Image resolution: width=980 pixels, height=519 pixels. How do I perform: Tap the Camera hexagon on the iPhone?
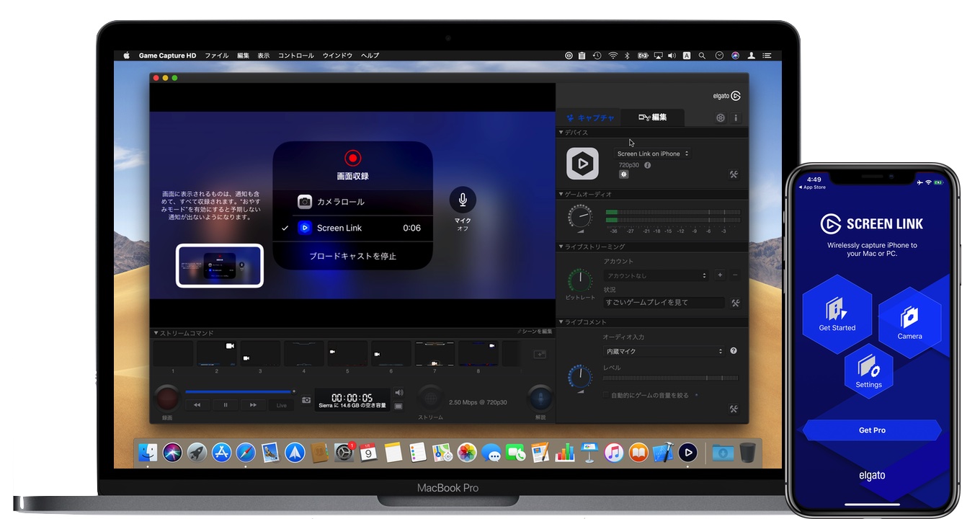[x=909, y=322]
